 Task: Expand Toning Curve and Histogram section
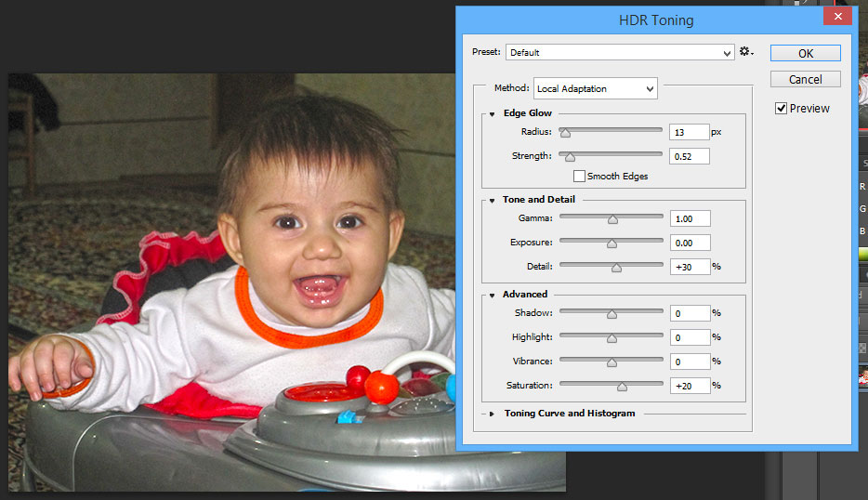pos(493,414)
